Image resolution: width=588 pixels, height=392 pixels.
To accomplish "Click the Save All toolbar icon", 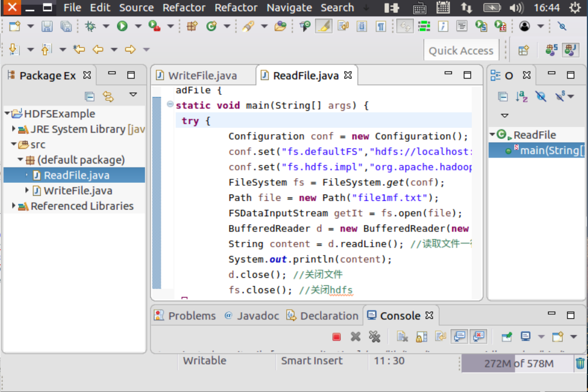I will point(66,26).
